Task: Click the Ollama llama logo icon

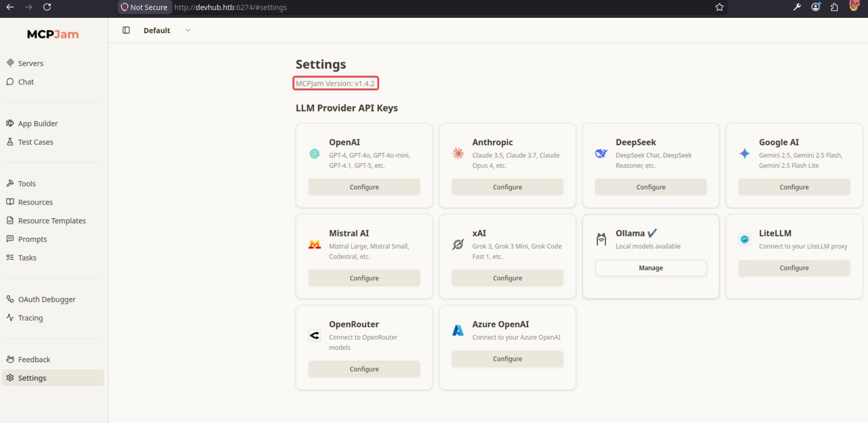Action: tap(601, 239)
